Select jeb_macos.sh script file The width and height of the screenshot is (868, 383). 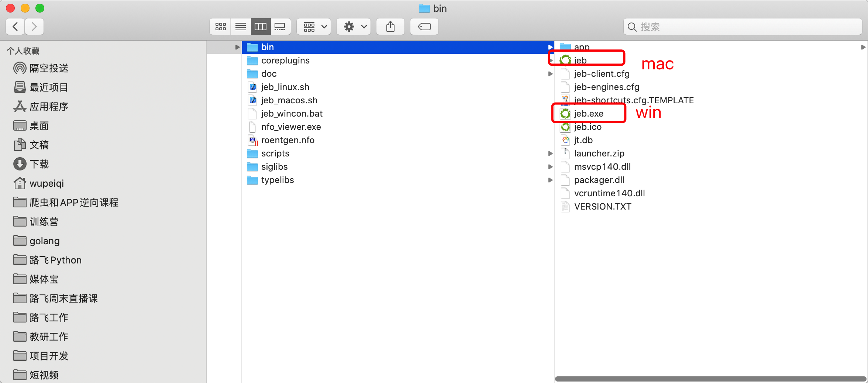[282, 100]
